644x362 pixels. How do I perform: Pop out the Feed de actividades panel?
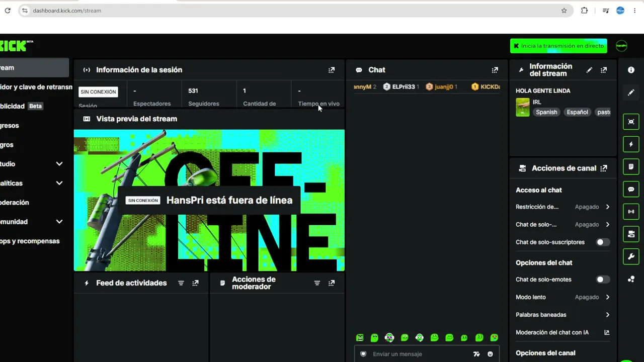click(x=196, y=283)
